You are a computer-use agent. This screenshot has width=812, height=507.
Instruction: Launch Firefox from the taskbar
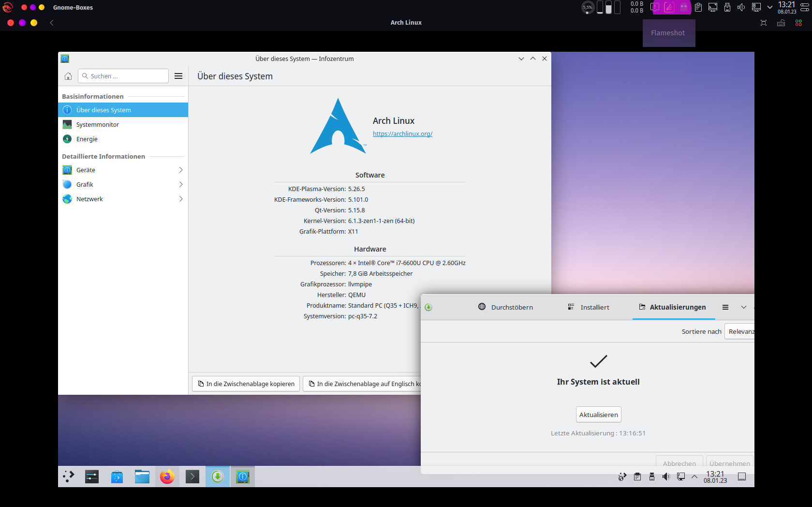click(x=167, y=477)
